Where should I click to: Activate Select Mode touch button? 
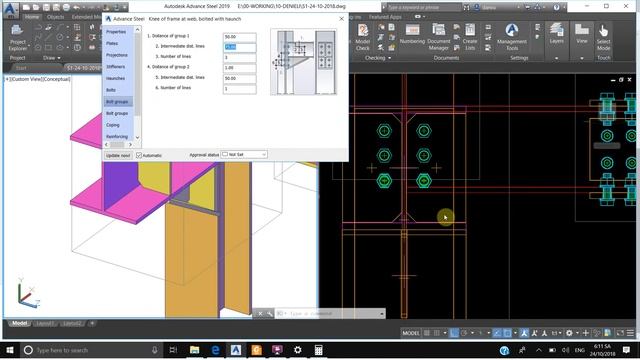[603, 38]
